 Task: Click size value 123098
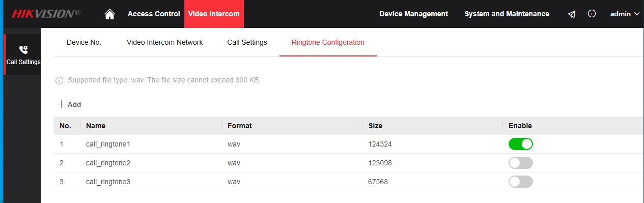tap(380, 163)
